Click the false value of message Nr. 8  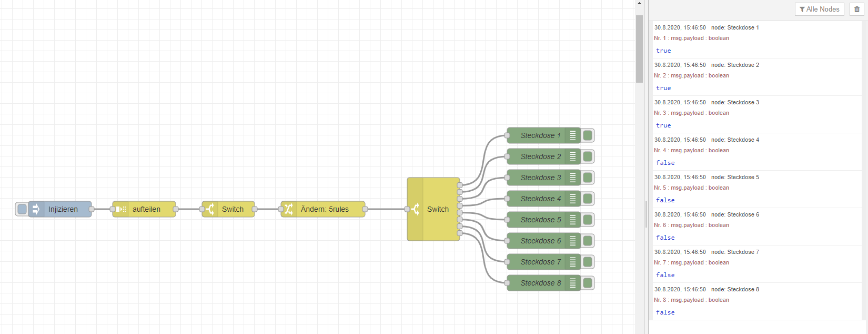tap(665, 312)
